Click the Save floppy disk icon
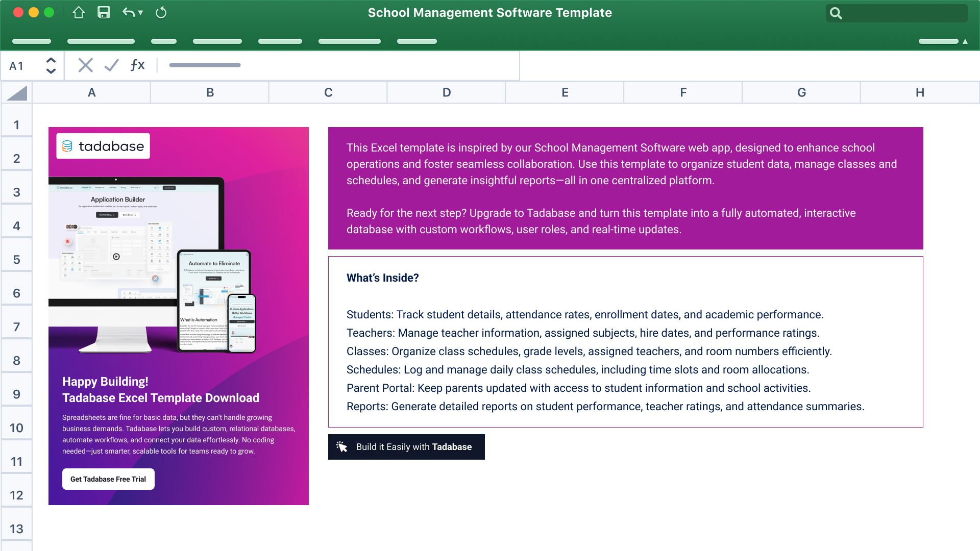The height and width of the screenshot is (551, 980). coord(104,13)
